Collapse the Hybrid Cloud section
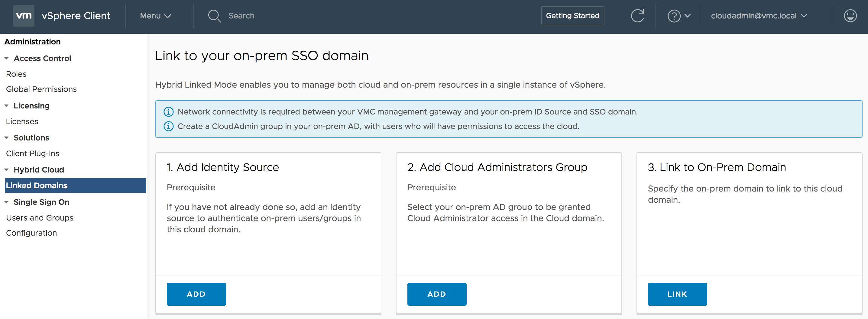The width and height of the screenshot is (868, 319). tap(6, 170)
